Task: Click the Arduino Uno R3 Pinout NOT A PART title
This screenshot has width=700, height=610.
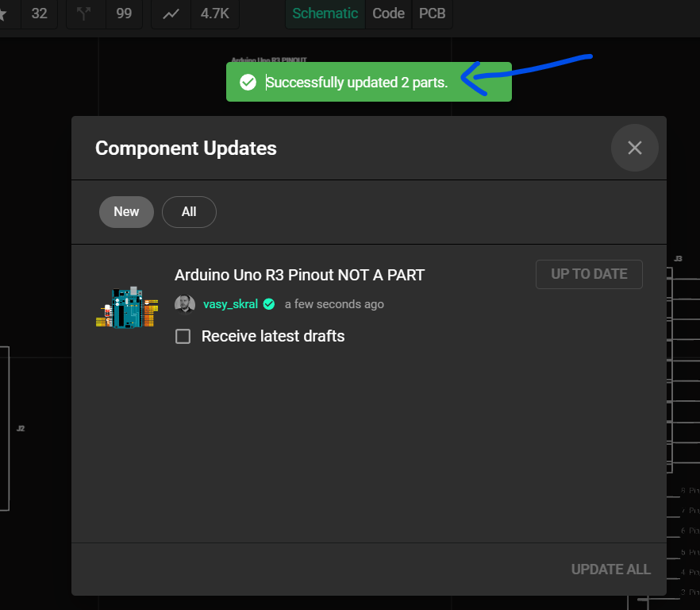Action: coord(299,275)
